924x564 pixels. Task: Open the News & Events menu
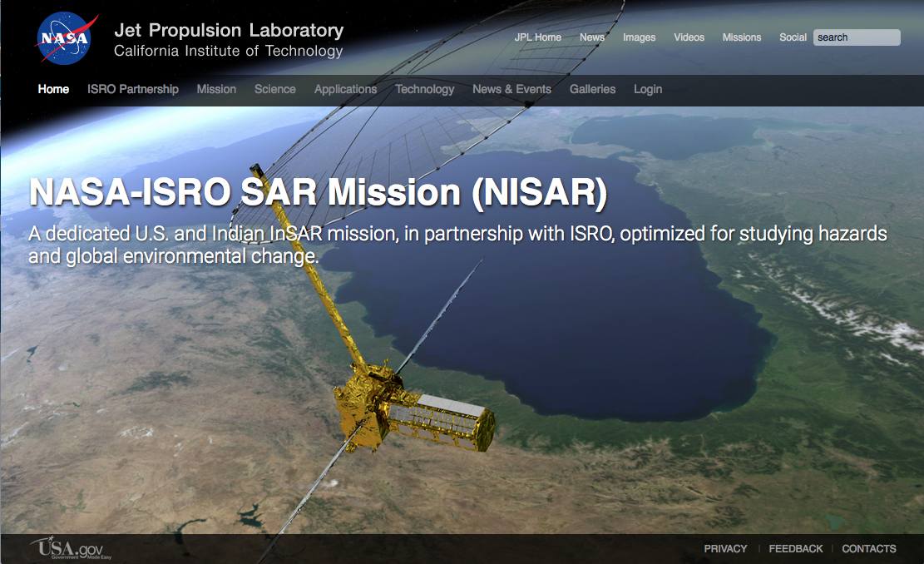(x=511, y=89)
